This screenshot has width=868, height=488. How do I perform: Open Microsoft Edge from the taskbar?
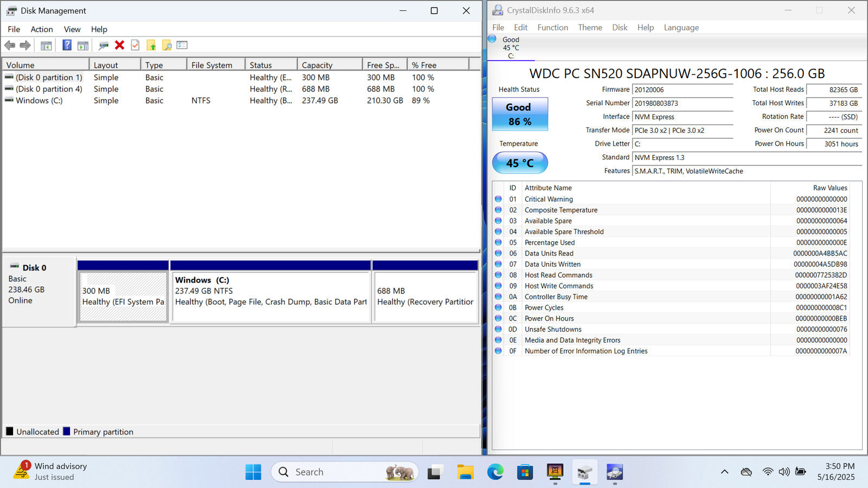[495, 472]
